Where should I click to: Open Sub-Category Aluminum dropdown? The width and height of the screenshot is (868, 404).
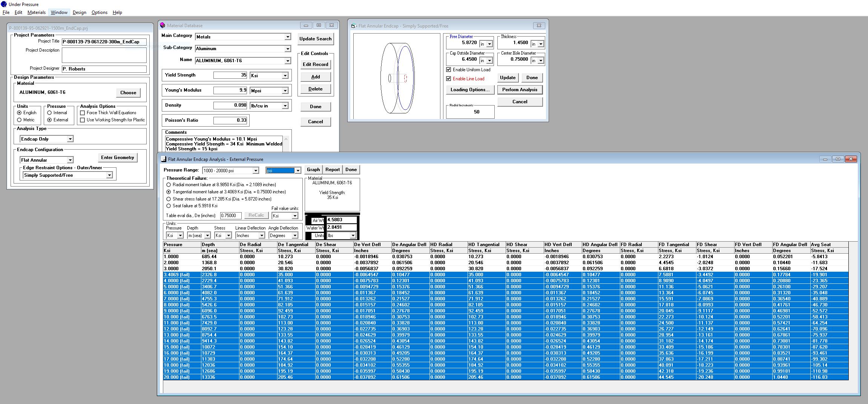[288, 49]
